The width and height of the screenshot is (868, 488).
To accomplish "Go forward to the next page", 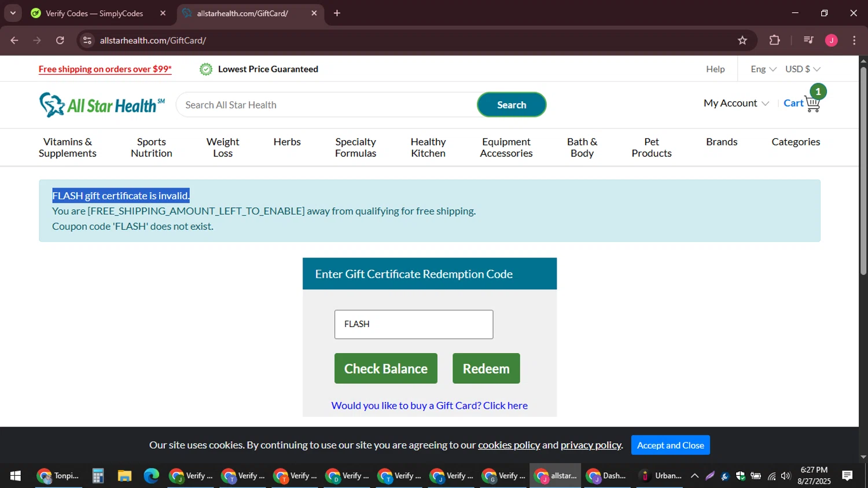I will pyautogui.click(x=37, y=40).
